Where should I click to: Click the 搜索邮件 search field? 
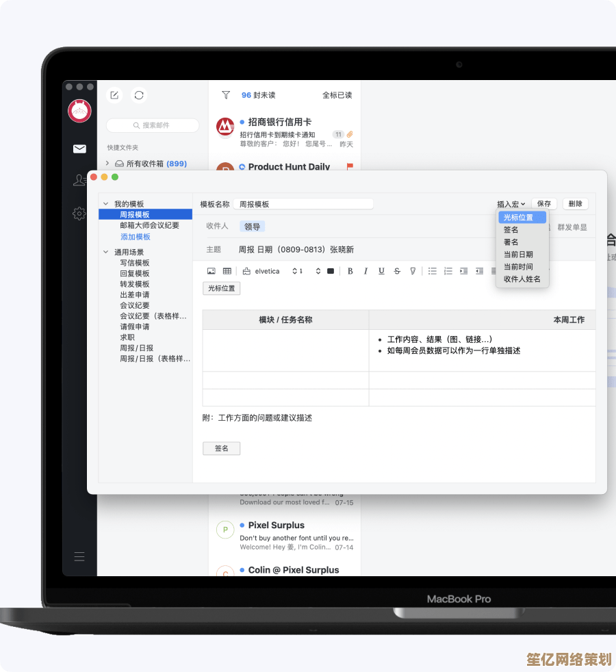point(153,125)
